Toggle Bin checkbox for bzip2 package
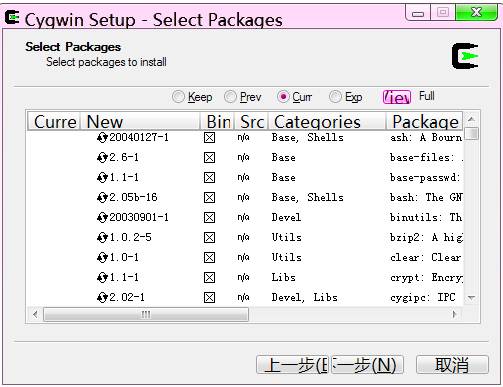 [x=209, y=237]
